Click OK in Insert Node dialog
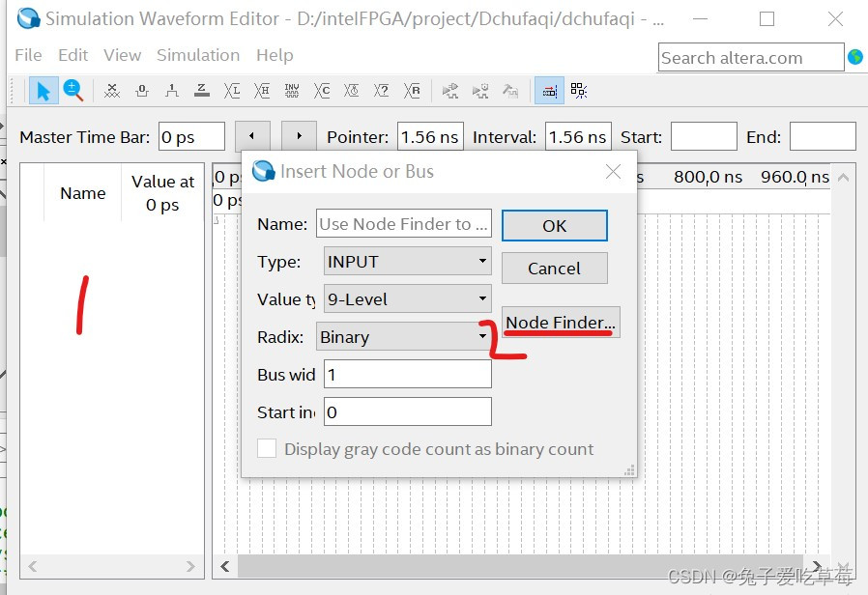Screen dimensions: 868x595 555,226
